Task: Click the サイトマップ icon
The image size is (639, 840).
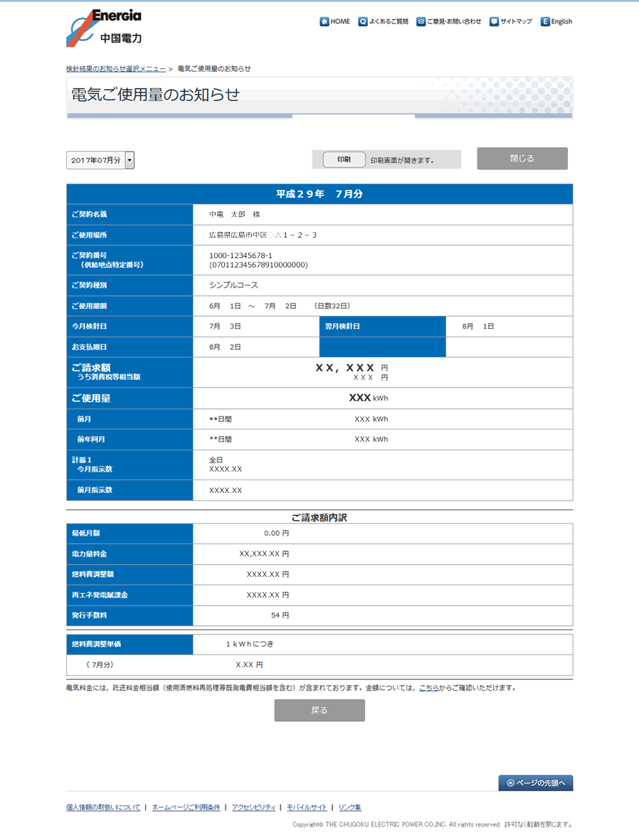Action: click(495, 21)
